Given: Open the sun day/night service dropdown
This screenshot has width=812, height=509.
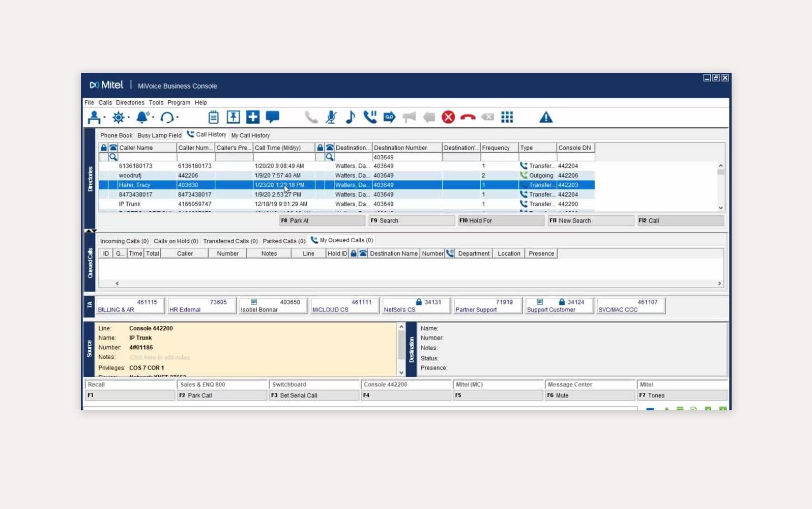Looking at the screenshot, I should [x=129, y=118].
